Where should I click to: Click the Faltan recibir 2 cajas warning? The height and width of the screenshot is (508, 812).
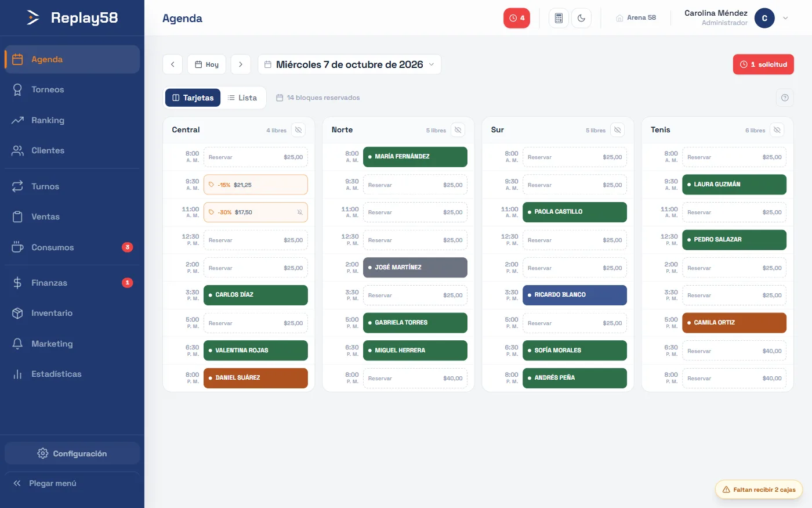759,489
